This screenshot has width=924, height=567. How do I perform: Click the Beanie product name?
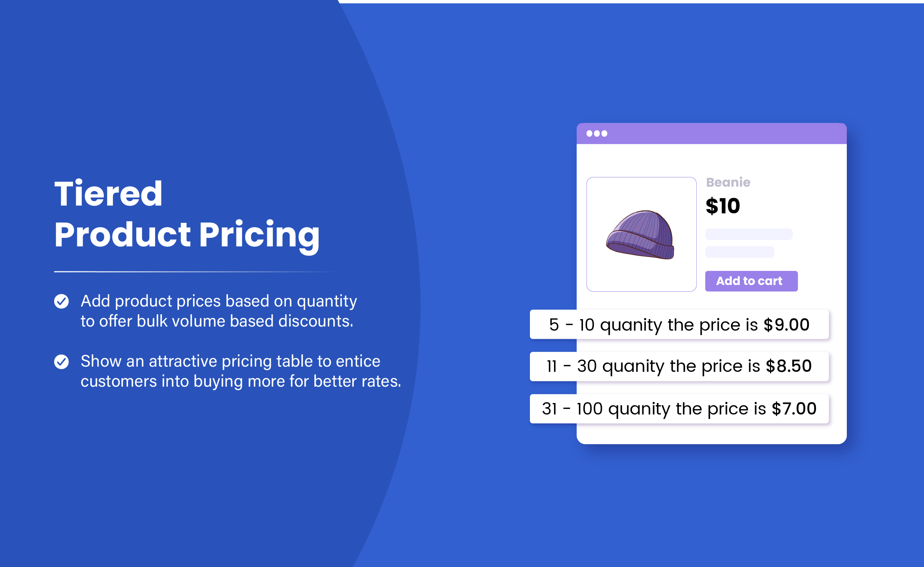point(728,182)
